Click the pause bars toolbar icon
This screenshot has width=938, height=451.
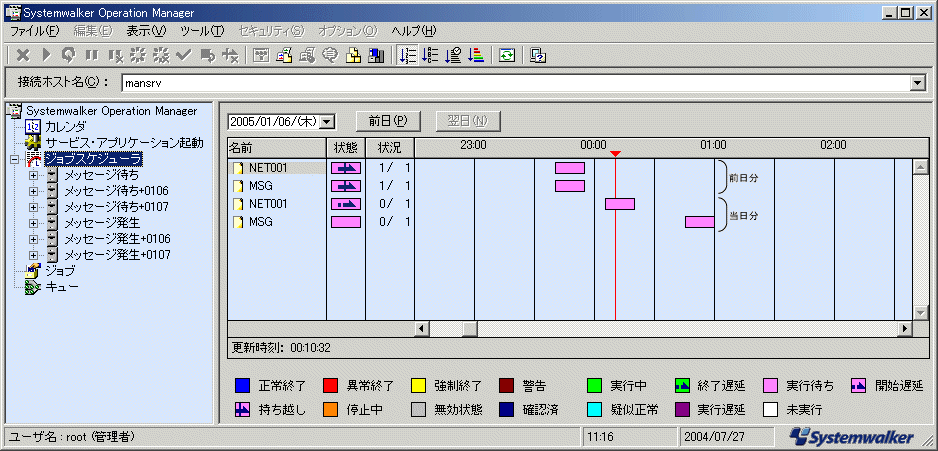pyautogui.click(x=92, y=56)
